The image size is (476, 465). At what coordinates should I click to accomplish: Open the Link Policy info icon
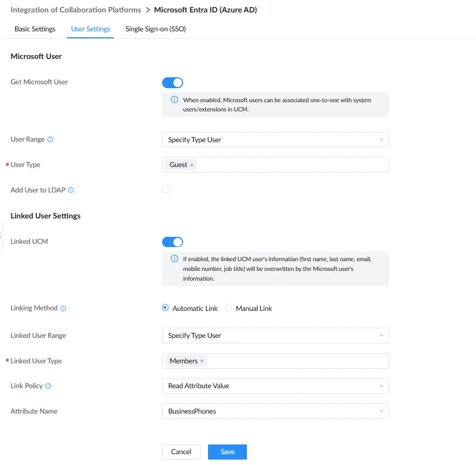(x=48, y=386)
